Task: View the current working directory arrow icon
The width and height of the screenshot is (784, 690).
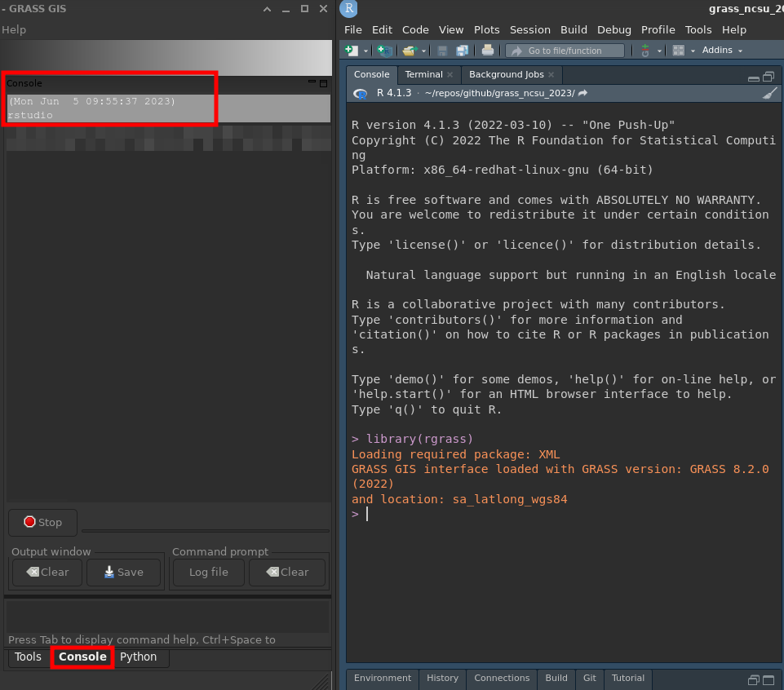Action: [583, 93]
